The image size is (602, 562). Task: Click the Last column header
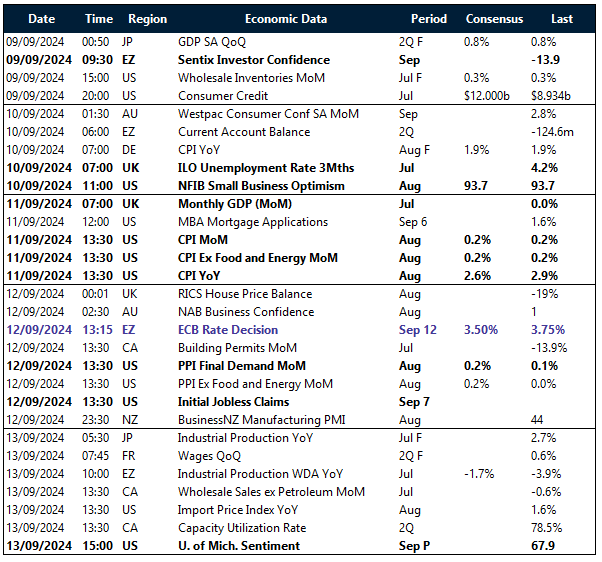(563, 19)
